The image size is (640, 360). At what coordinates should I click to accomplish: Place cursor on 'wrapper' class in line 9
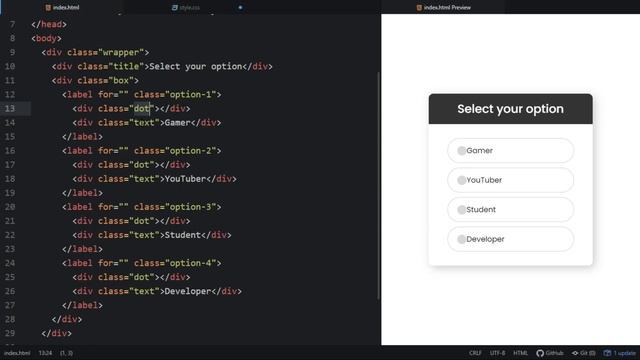coord(121,52)
